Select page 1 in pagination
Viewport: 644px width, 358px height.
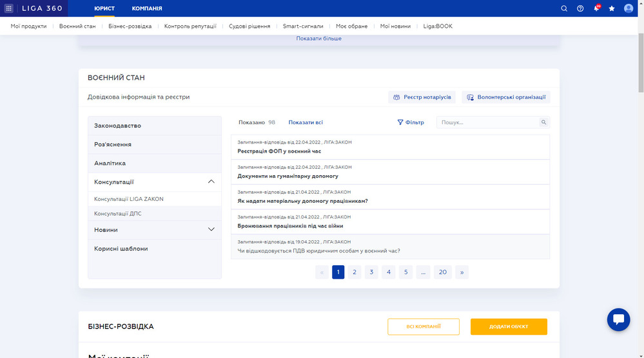coord(338,272)
